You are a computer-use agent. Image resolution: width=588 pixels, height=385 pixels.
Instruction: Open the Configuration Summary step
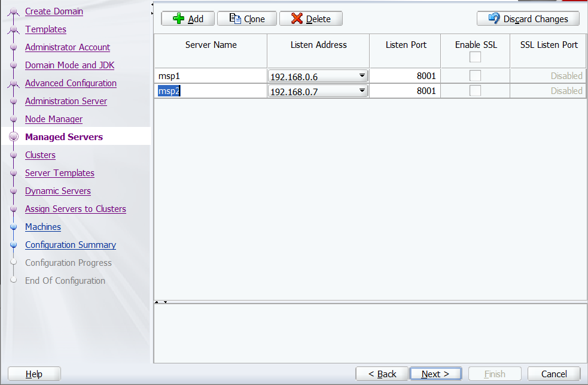click(x=70, y=245)
